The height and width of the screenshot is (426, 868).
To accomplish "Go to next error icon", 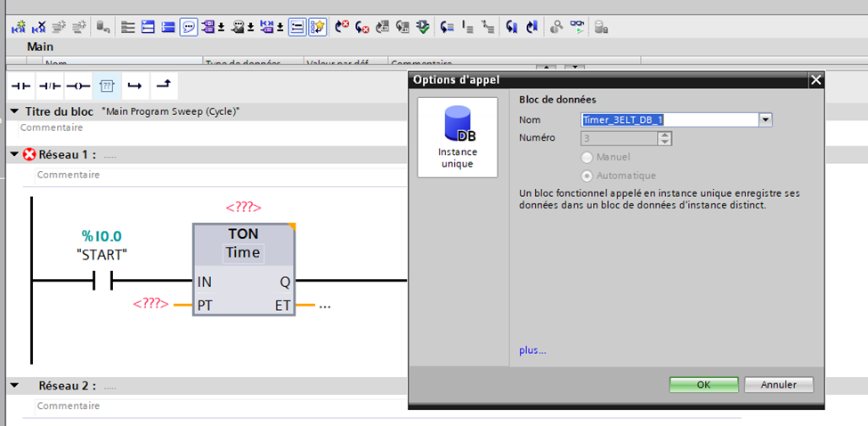I will 362,27.
